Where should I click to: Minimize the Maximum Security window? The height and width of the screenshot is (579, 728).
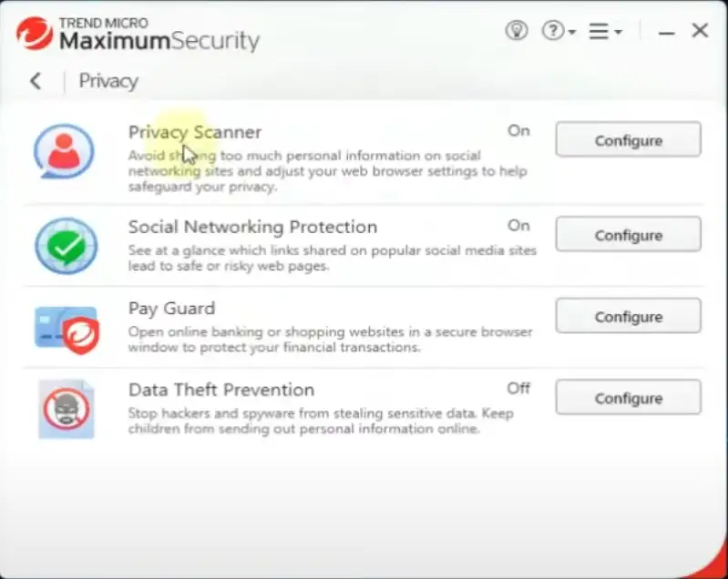click(667, 32)
